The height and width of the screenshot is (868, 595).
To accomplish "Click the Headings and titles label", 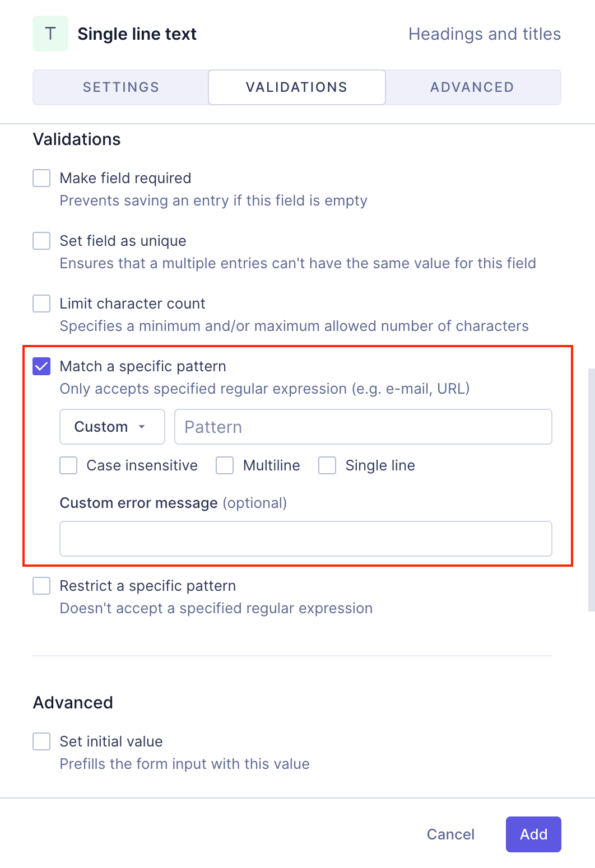I will coord(485,34).
